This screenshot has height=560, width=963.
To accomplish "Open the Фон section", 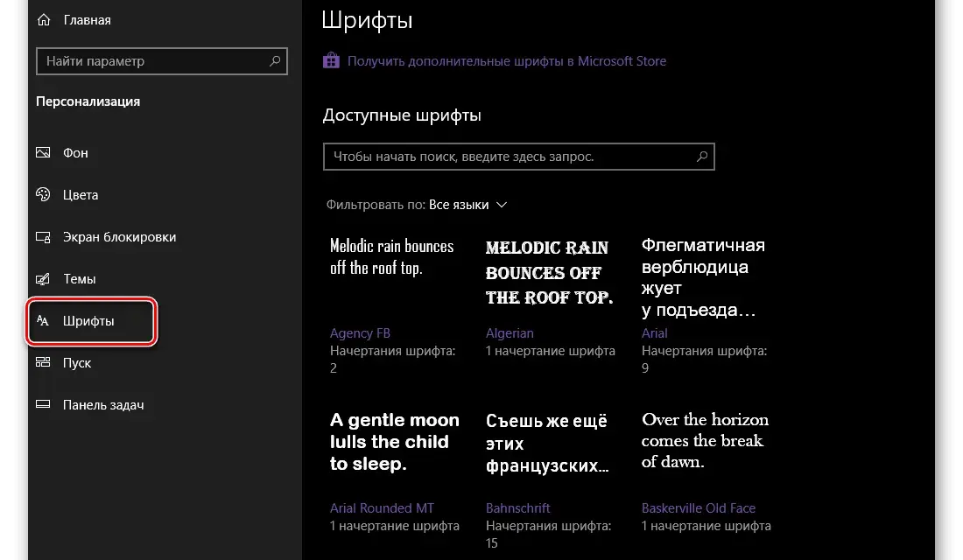I will tap(75, 153).
